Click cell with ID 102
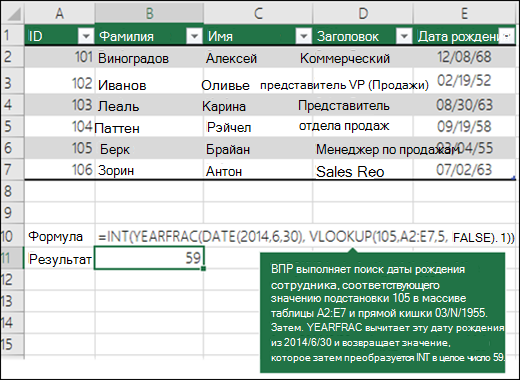520x380 pixels. (x=60, y=81)
